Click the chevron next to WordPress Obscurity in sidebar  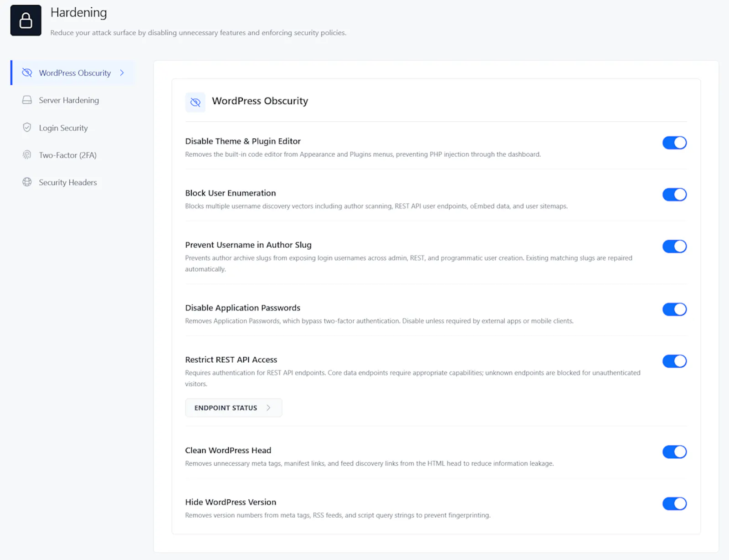click(x=122, y=73)
